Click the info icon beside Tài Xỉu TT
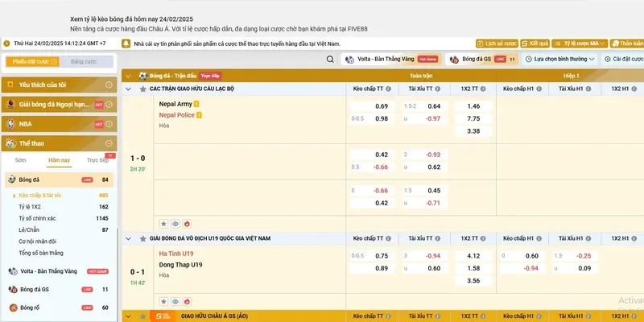This screenshot has height=322, width=644. (x=437, y=88)
